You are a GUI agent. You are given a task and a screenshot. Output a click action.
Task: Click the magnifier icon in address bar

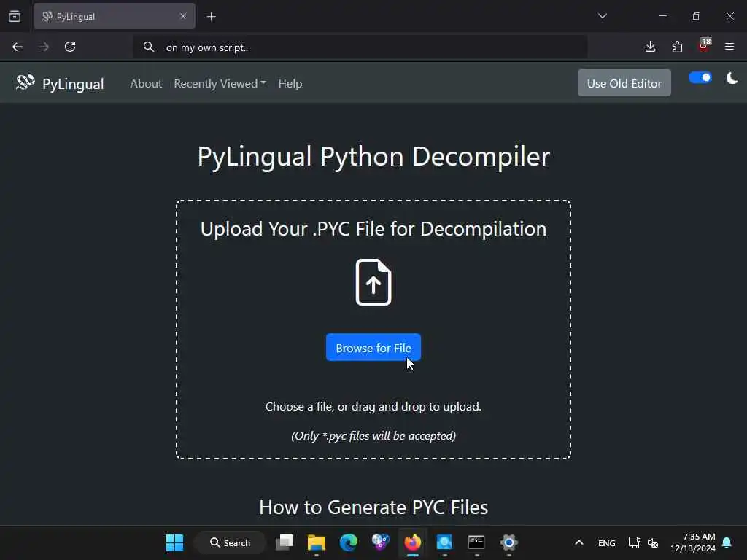(149, 47)
